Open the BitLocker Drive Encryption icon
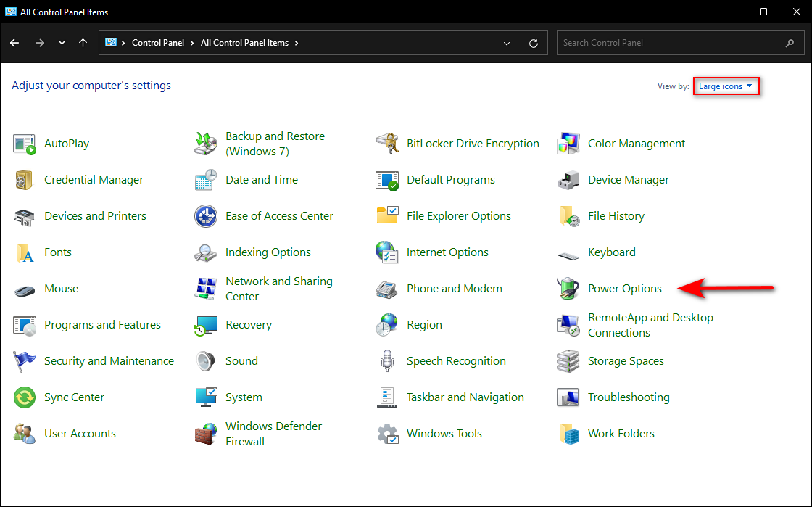 tap(387, 144)
